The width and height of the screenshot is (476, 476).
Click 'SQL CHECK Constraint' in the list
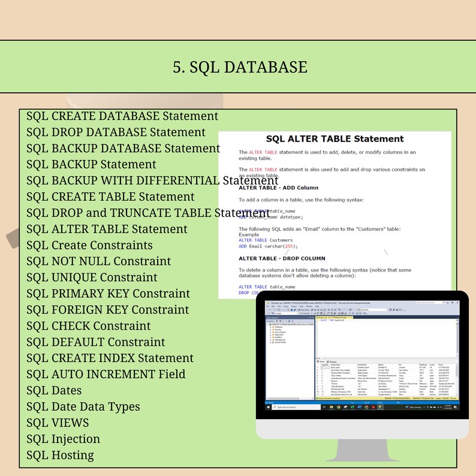(88, 326)
